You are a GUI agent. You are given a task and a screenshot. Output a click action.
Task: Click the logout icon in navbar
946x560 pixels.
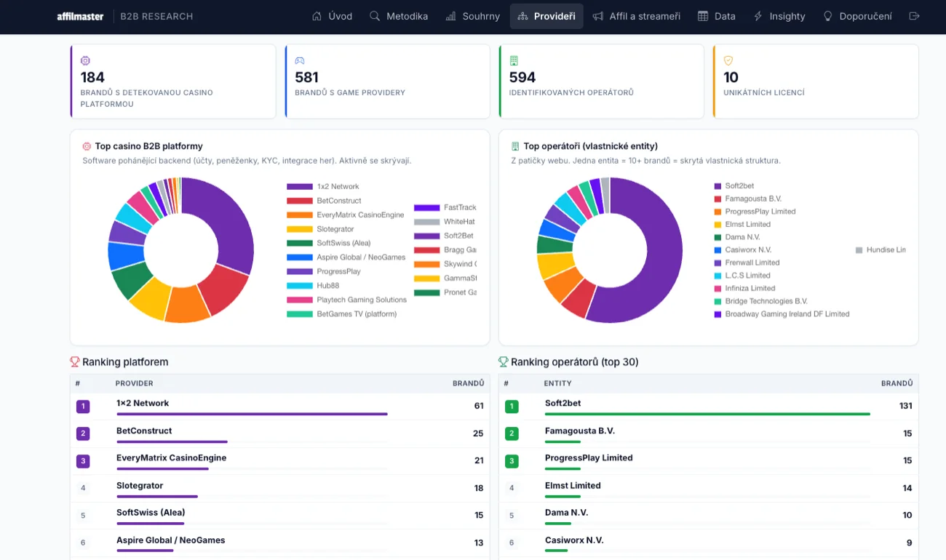point(915,16)
